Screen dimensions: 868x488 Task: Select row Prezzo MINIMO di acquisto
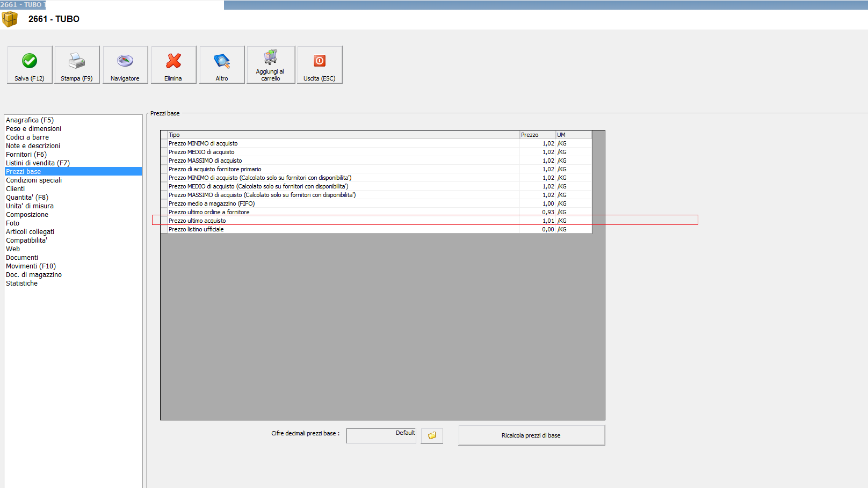[376, 143]
